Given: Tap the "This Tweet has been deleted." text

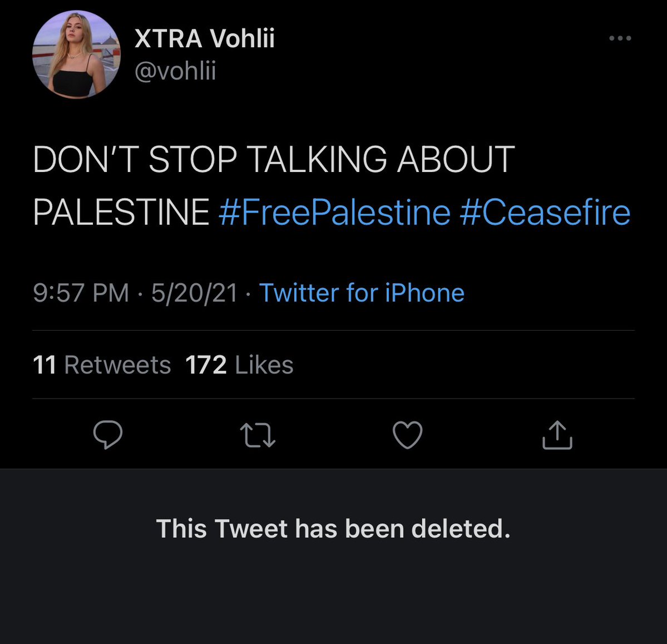Looking at the screenshot, I should point(333,529).
